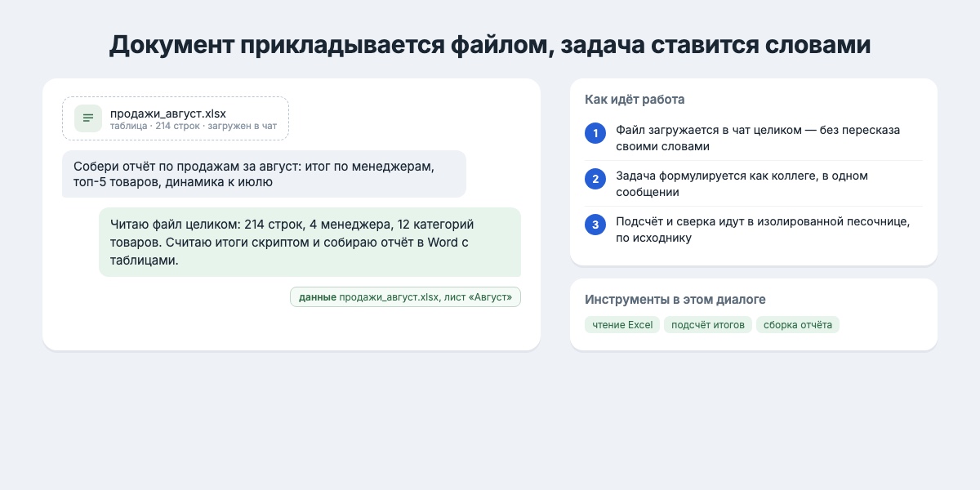Click the 'сборка отчёта' tool tag
Screen dimensions: 980x490
click(798, 325)
